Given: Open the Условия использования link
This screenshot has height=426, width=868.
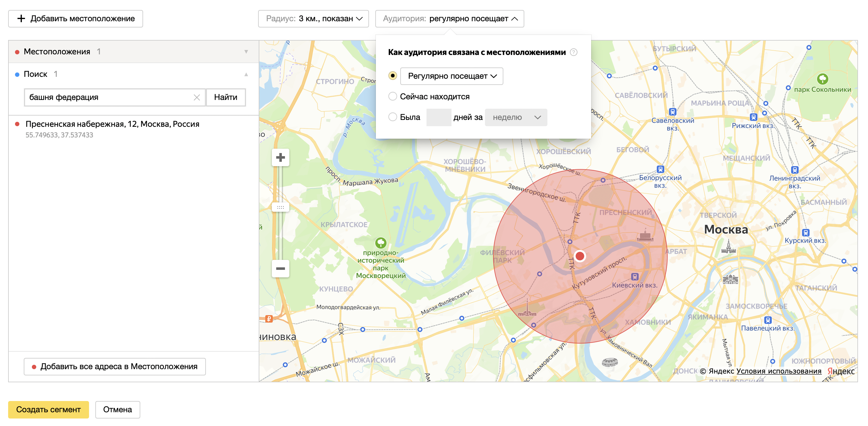Looking at the screenshot, I should (779, 371).
